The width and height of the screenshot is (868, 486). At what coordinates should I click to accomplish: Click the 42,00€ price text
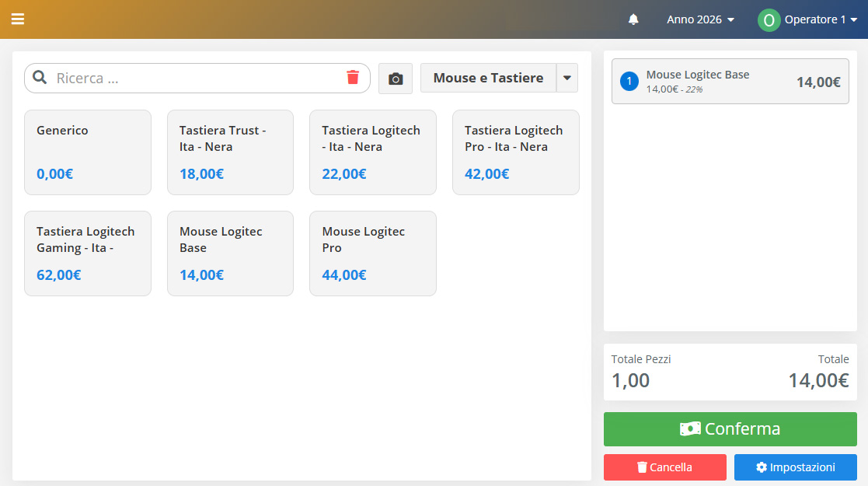[486, 174]
